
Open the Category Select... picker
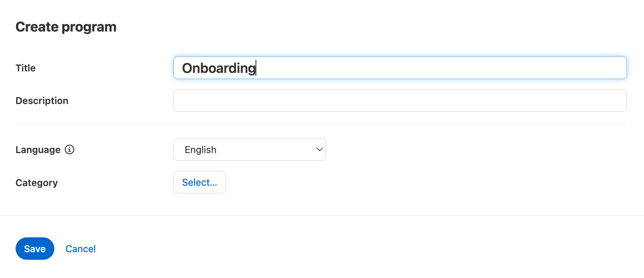199,182
